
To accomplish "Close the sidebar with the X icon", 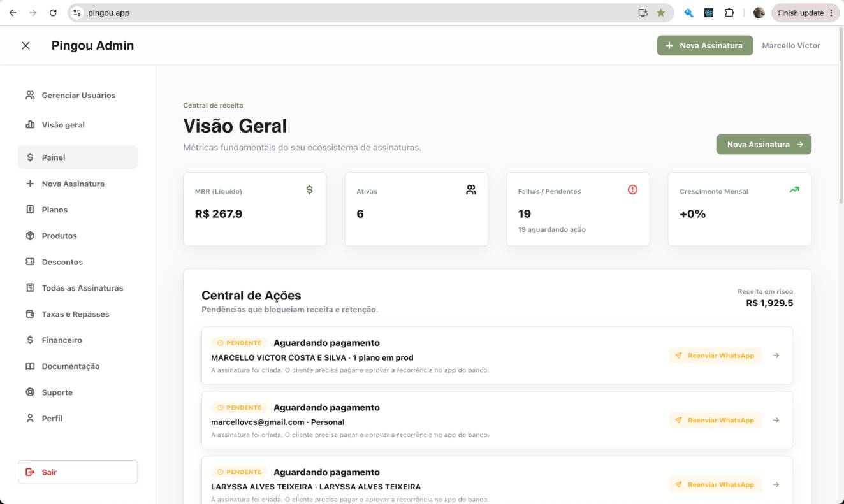I will (25, 45).
